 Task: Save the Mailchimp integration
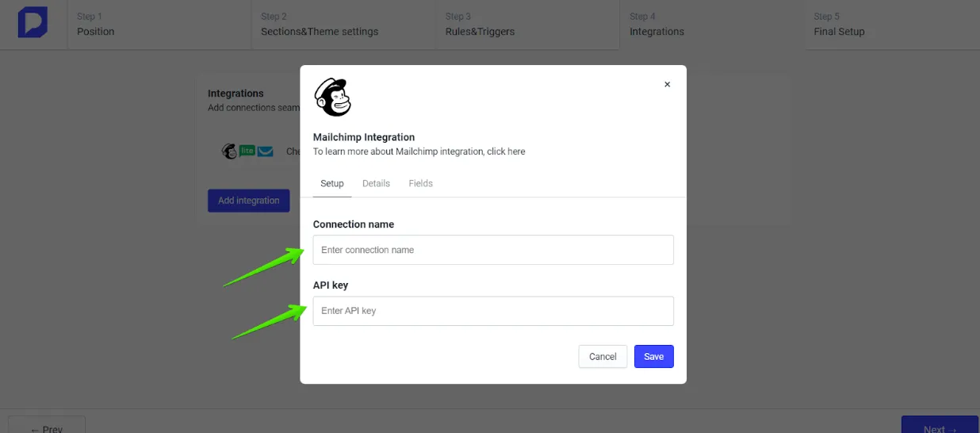pyautogui.click(x=654, y=357)
